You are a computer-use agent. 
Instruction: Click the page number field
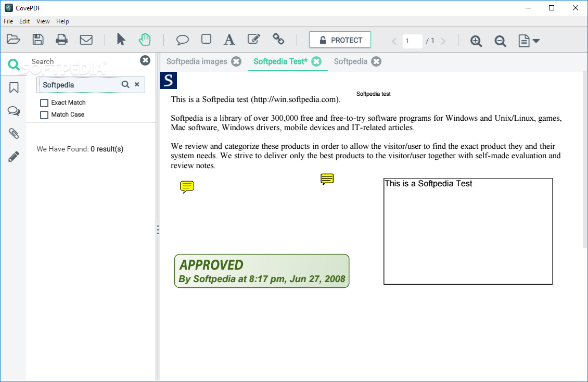coord(413,41)
